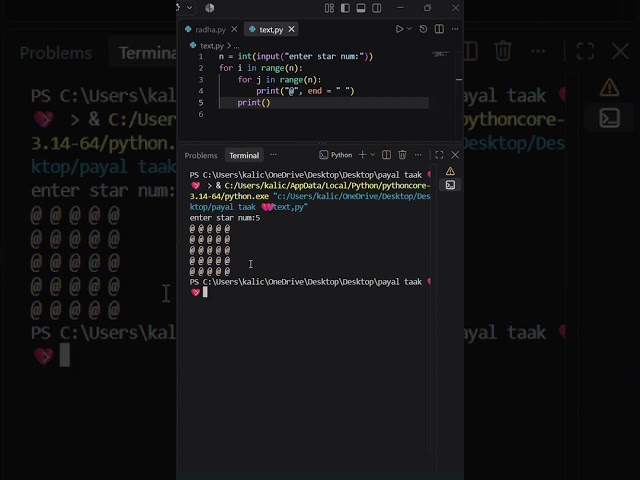640x480 pixels.
Task: Select the Terminal panel tab
Action: [x=244, y=156]
